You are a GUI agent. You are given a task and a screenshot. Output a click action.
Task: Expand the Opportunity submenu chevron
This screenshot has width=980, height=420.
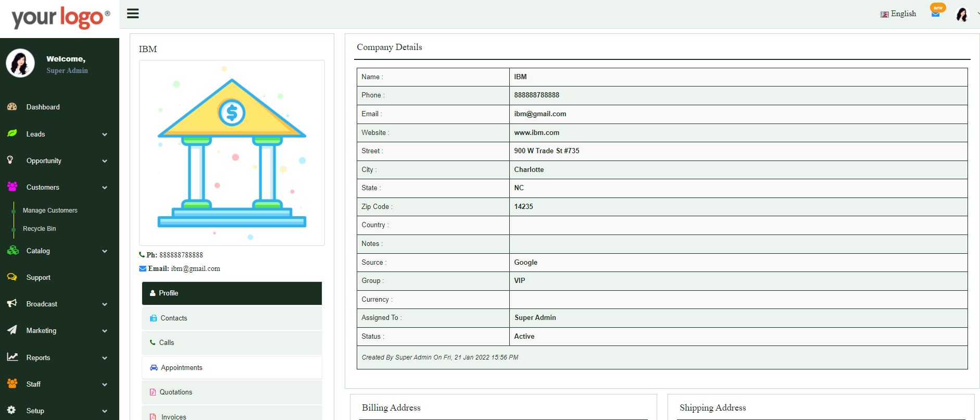(x=105, y=161)
